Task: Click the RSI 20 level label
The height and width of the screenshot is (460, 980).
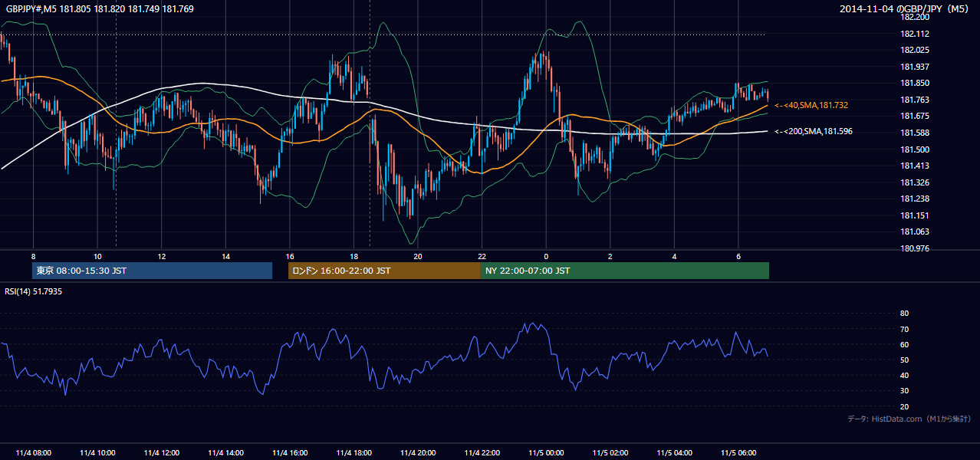Action: [904, 406]
